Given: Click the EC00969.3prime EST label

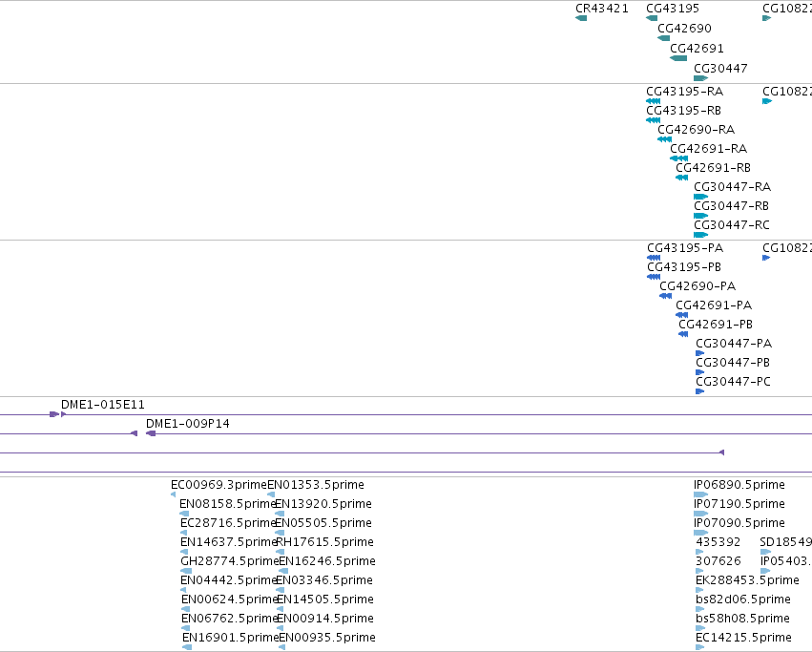Looking at the screenshot, I should pyautogui.click(x=219, y=485).
